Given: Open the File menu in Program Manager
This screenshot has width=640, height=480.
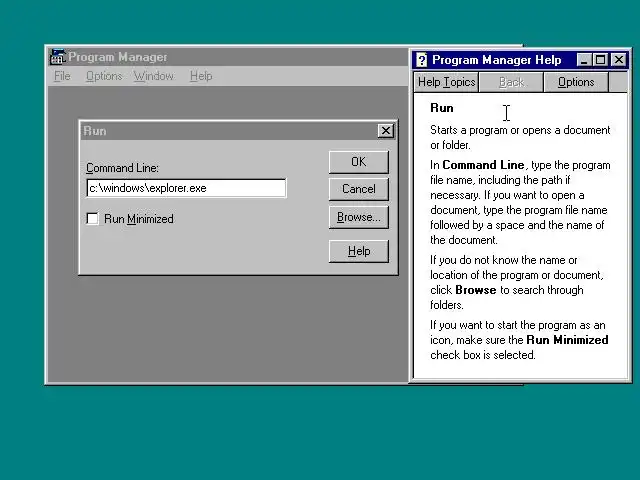Looking at the screenshot, I should [62, 76].
